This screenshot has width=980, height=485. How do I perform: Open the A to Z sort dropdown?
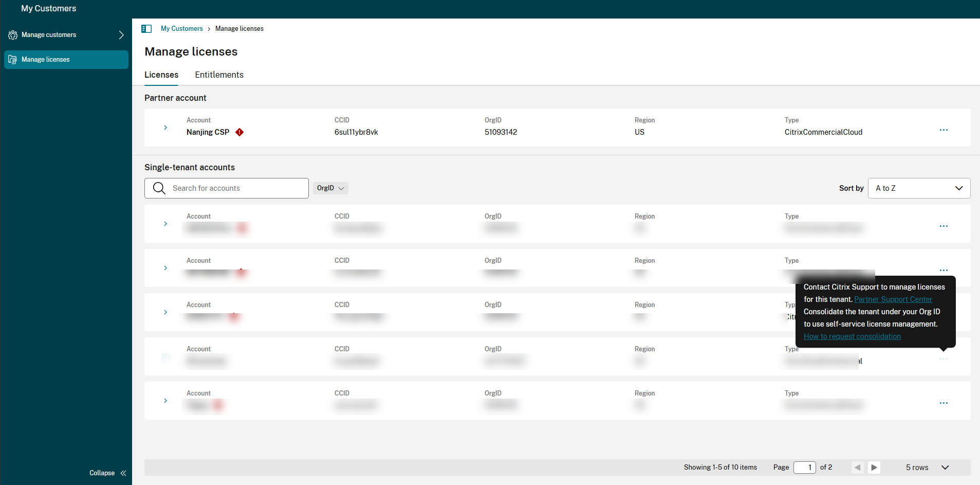pyautogui.click(x=918, y=188)
